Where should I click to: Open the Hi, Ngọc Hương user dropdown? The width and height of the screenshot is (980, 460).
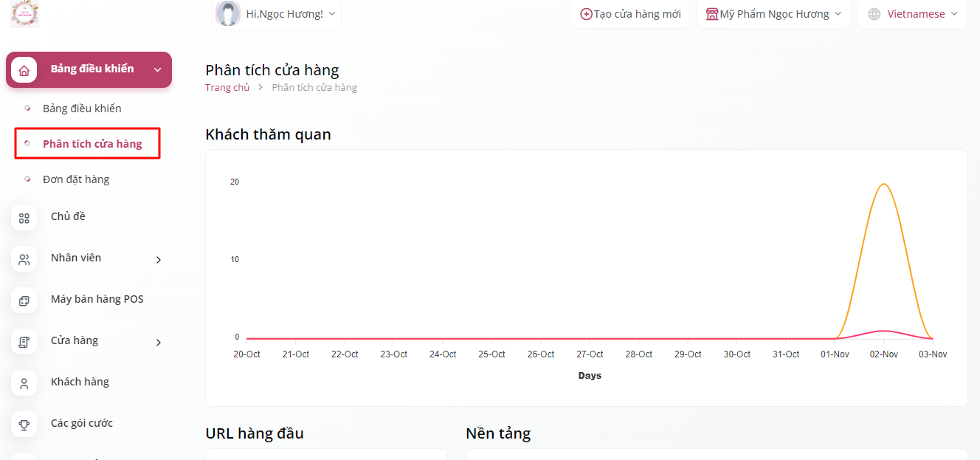pos(331,14)
